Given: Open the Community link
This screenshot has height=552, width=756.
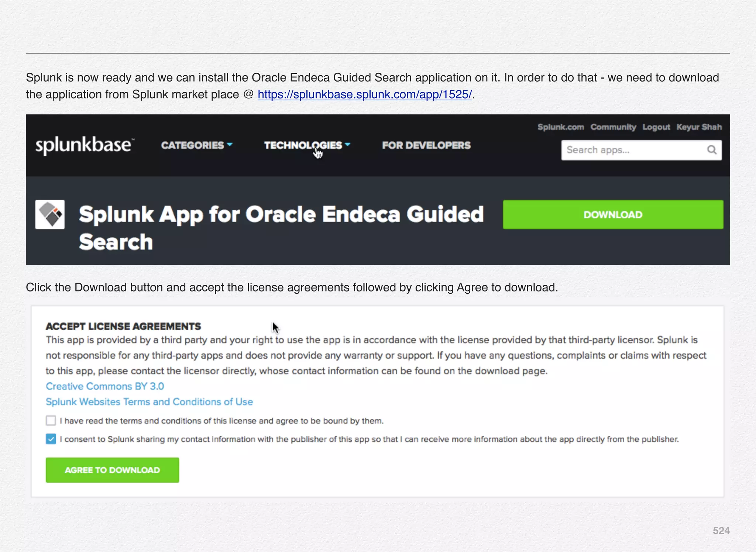Looking at the screenshot, I should point(613,127).
